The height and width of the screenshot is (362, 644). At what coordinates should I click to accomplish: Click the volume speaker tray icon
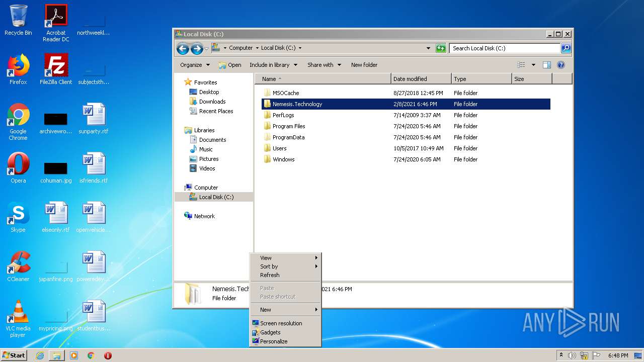point(572,355)
